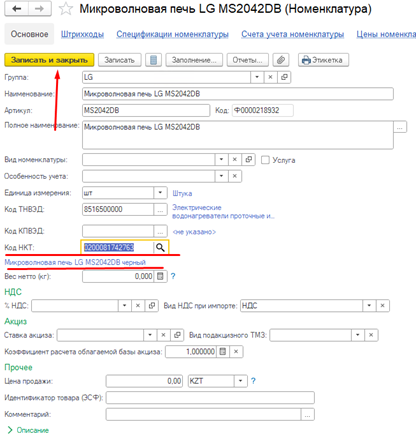416x443 pixels.
Task: Click the back navigation arrow
Action: click(x=16, y=9)
